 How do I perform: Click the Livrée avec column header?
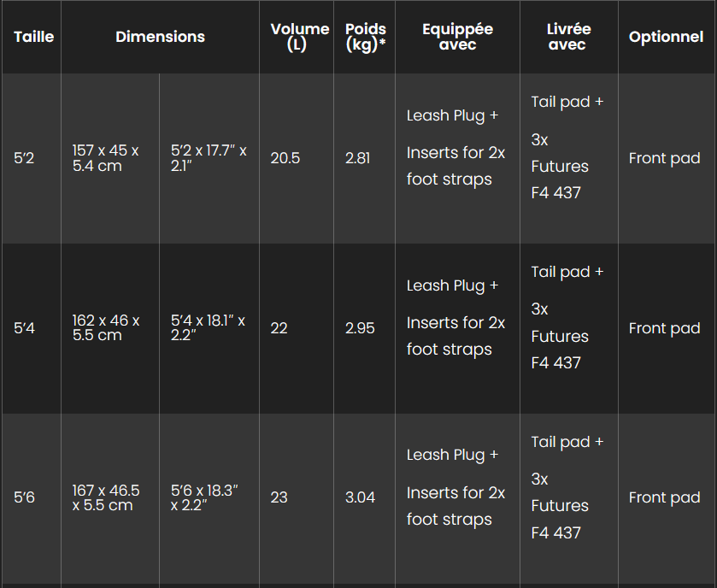coord(568,37)
